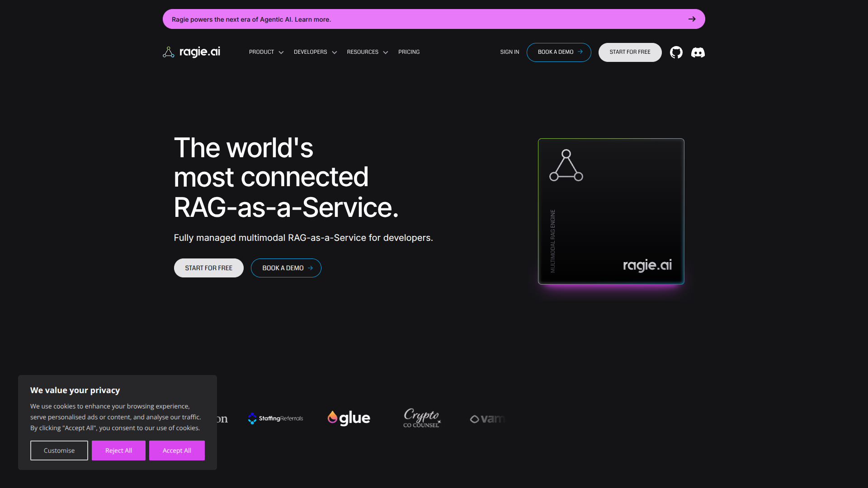Screen dimensions: 868x488
Task: Click Book a Demo in the hero section
Action: pyautogui.click(x=286, y=267)
